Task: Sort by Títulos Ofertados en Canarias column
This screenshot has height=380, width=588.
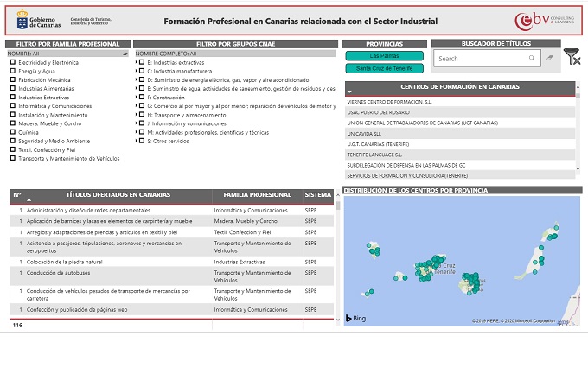Action: [x=118, y=194]
